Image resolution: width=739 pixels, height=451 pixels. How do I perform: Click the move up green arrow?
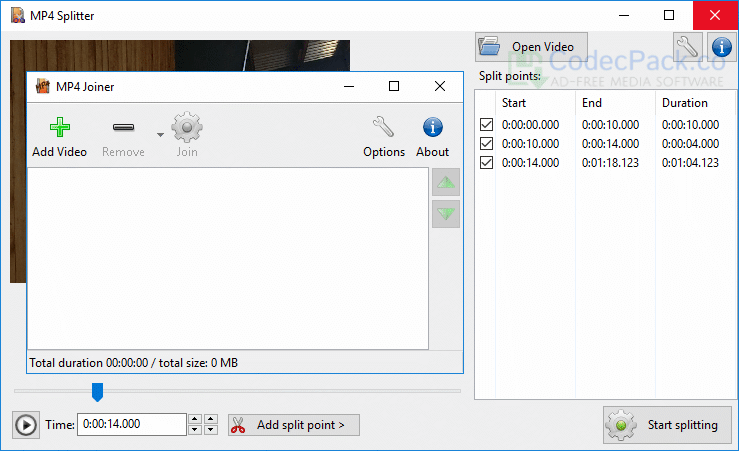[x=445, y=182]
